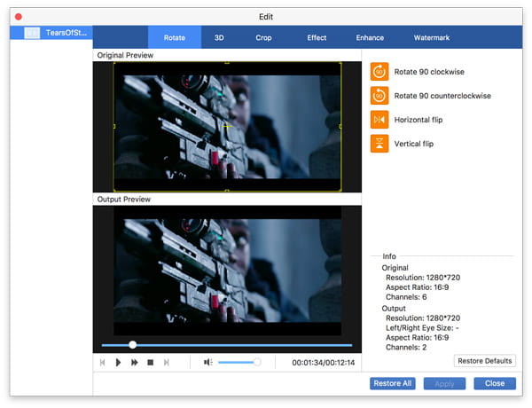
Task: Click the Restore Defaults button
Action: [x=485, y=361]
